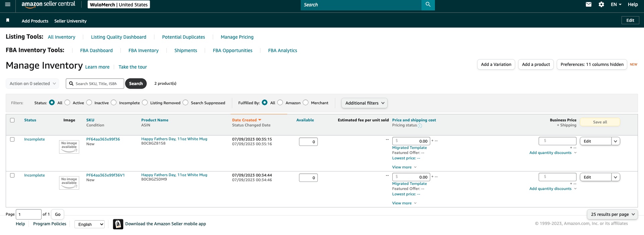This screenshot has height=235, width=644.
Task: Open FBA Inventory tab
Action: 144,50
